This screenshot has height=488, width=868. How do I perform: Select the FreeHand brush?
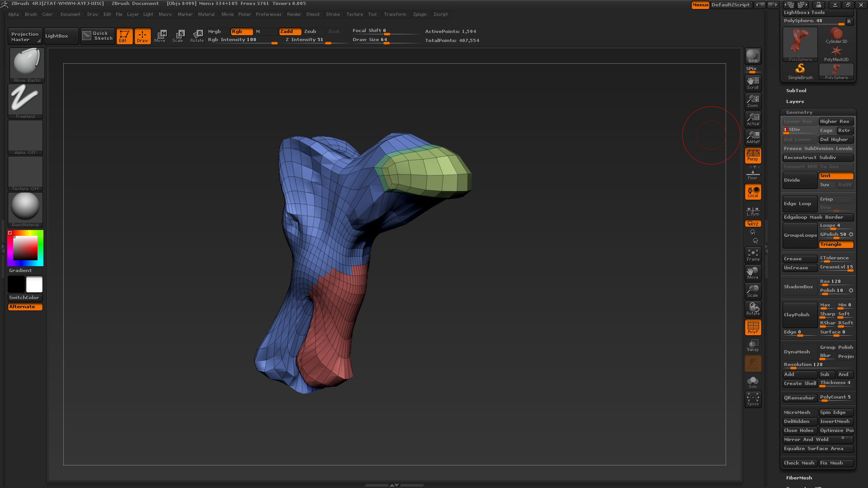pos(25,99)
